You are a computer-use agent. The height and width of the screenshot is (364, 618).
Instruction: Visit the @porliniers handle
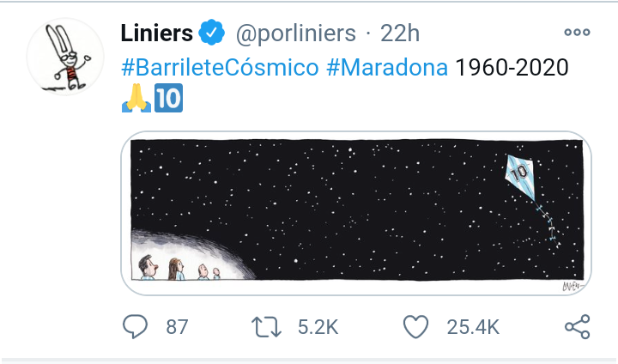[295, 33]
